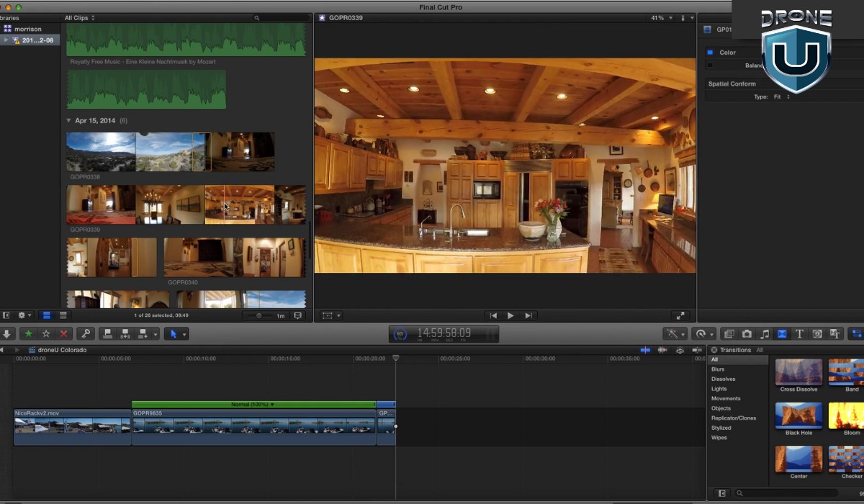Viewport: 864px width, 504px height.
Task: Select the Cross Dissolve transition thumbnail
Action: 798,372
